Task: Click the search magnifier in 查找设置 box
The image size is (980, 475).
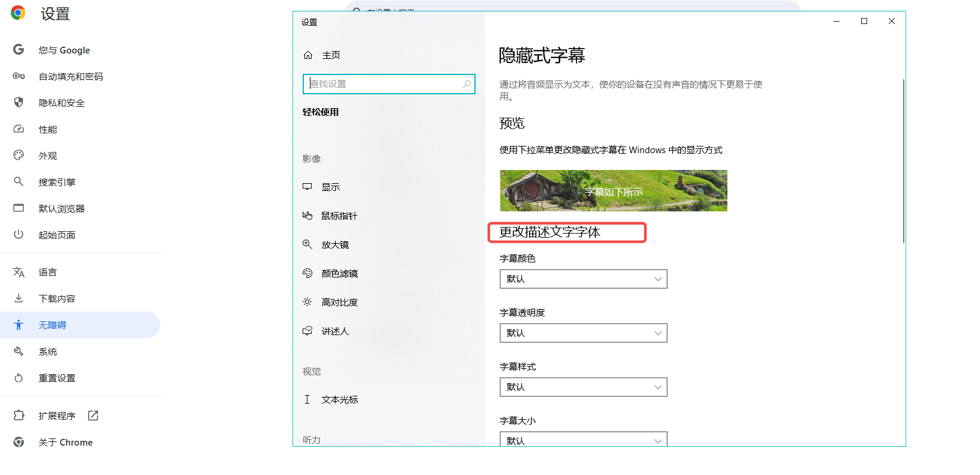Action: [x=467, y=84]
